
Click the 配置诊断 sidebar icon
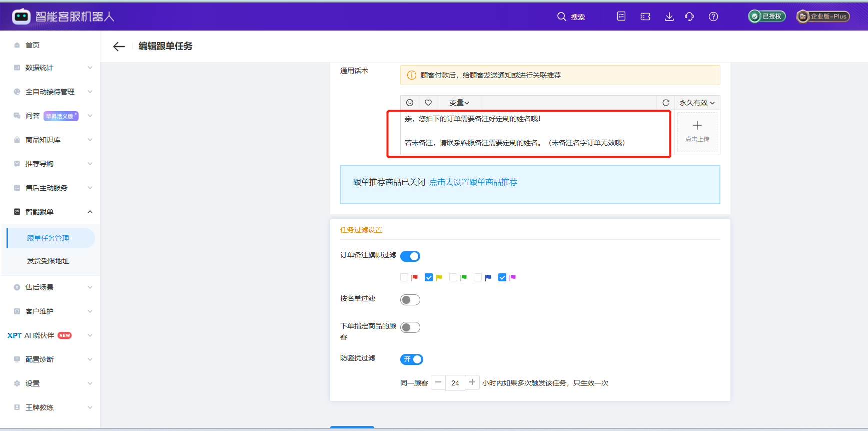17,359
